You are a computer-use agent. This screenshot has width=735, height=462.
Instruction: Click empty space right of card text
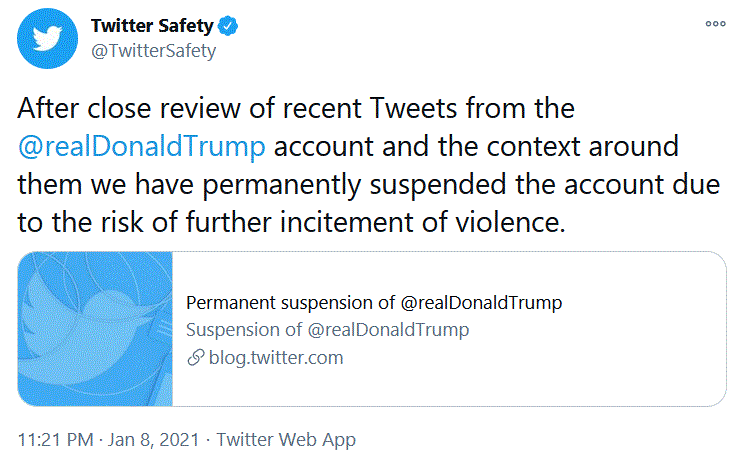pyautogui.click(x=620, y=330)
